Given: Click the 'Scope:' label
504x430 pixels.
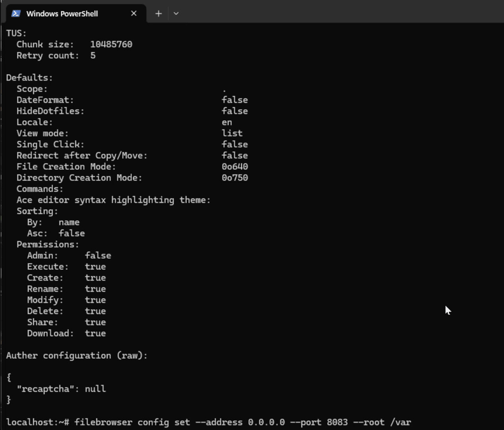Looking at the screenshot, I should [x=32, y=89].
